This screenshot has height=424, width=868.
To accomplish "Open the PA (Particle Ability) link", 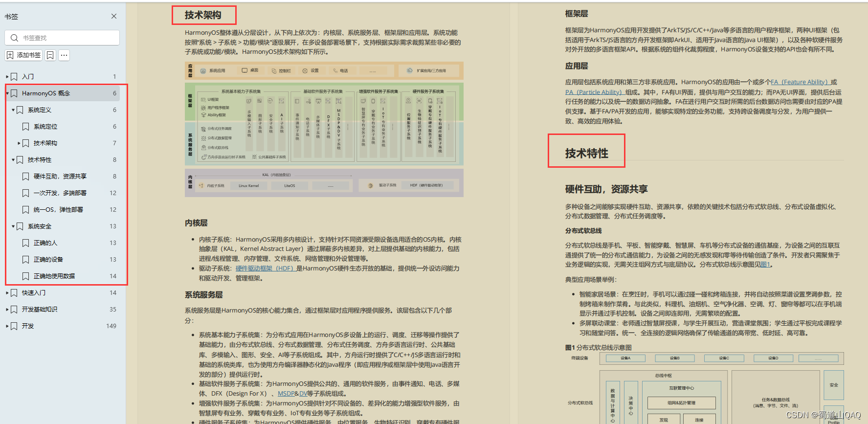I will [x=594, y=92].
